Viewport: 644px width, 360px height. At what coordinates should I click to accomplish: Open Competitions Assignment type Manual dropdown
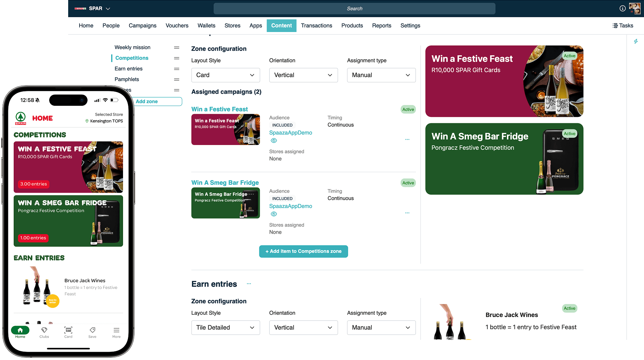381,75
